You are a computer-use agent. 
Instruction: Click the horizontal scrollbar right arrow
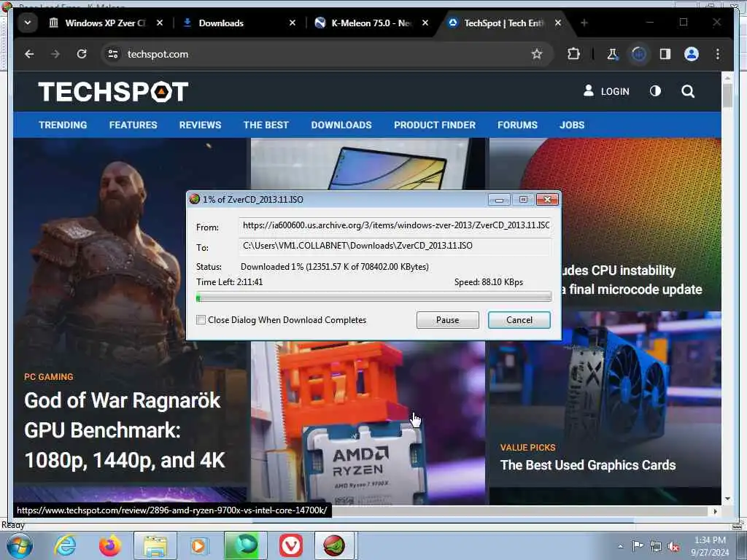point(715,511)
